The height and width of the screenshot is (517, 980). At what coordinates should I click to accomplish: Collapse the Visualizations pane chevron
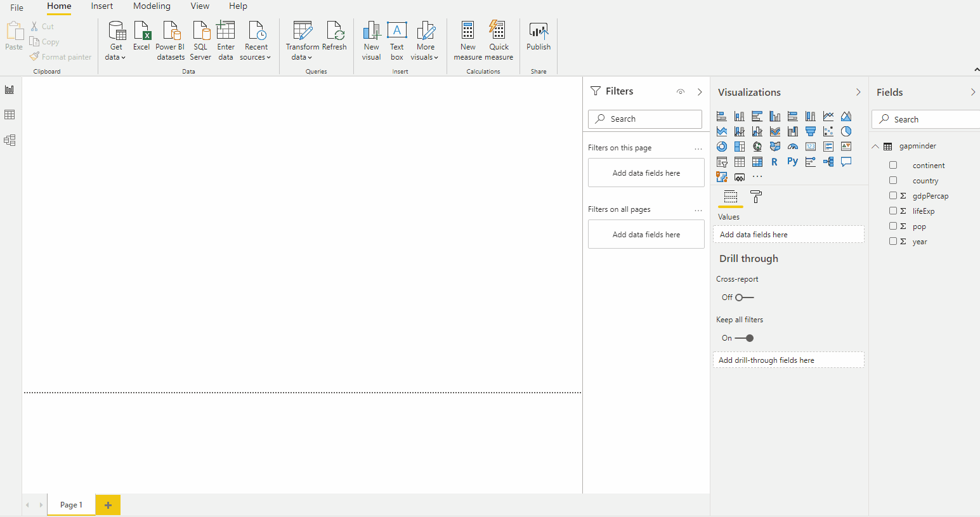[x=858, y=93]
